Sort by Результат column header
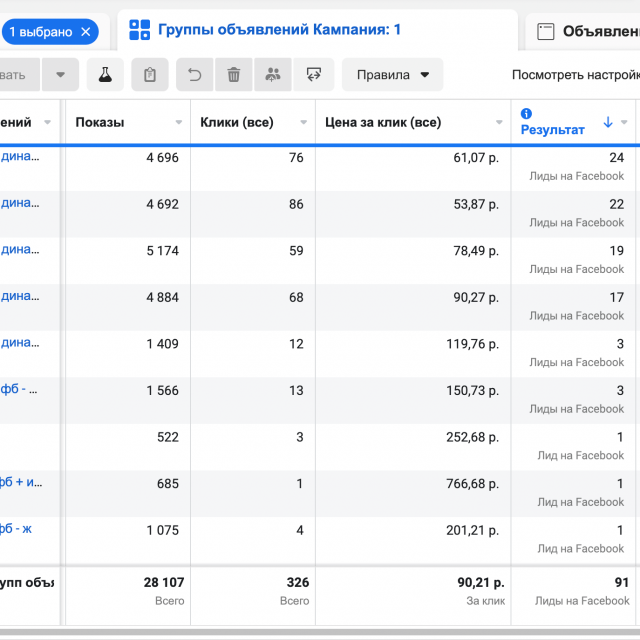This screenshot has height=640, width=640. (x=552, y=130)
